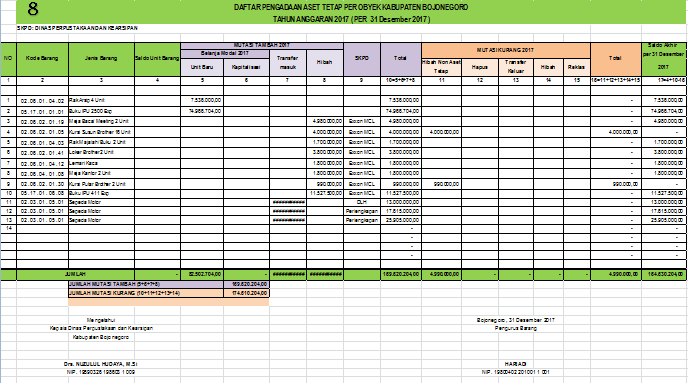688x383 pixels.
Task: Click Hibah Non Aset Tetap value '4.000.000,00'
Action: coord(441,132)
